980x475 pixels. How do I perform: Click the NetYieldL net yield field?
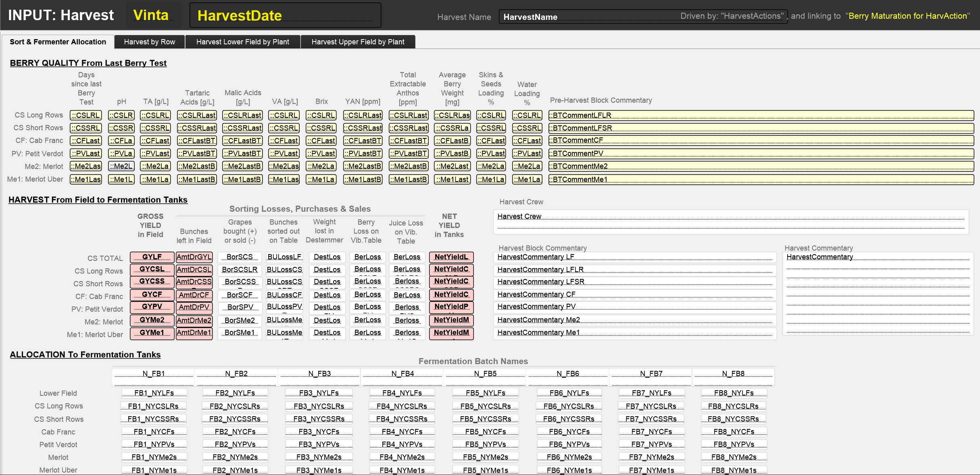click(451, 257)
